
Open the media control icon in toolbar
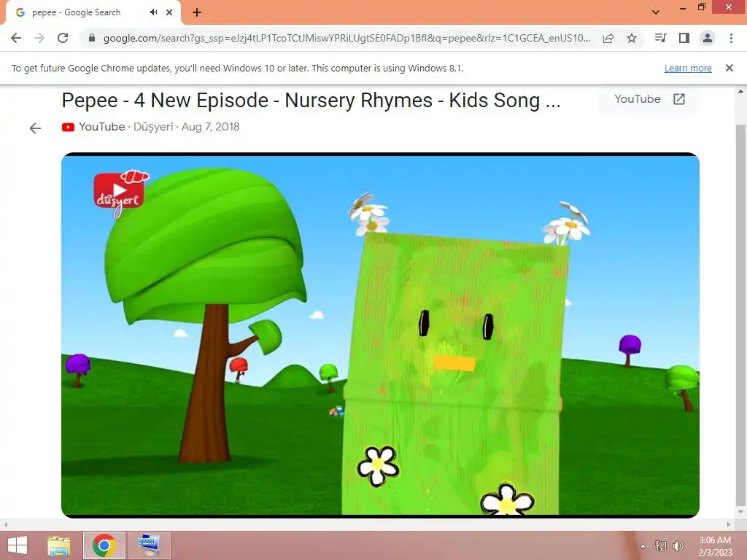(x=660, y=38)
